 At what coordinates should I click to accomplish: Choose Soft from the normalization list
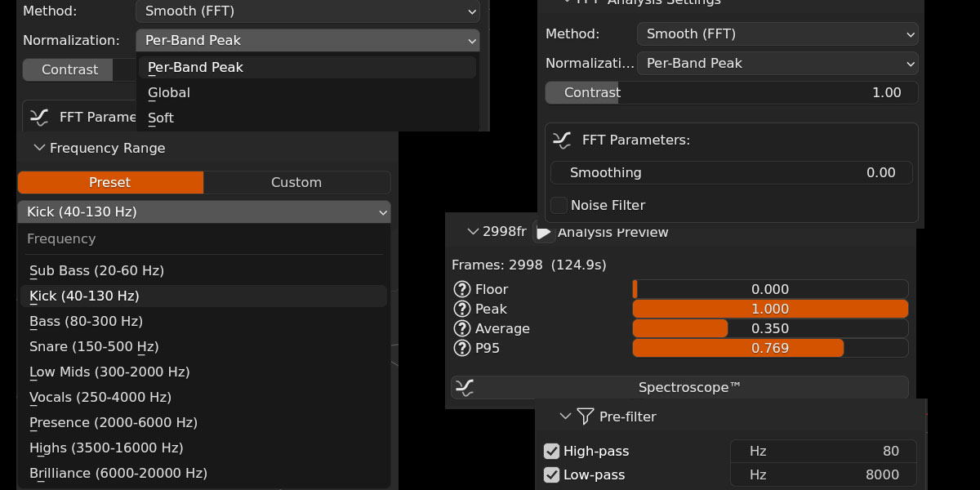(x=307, y=118)
